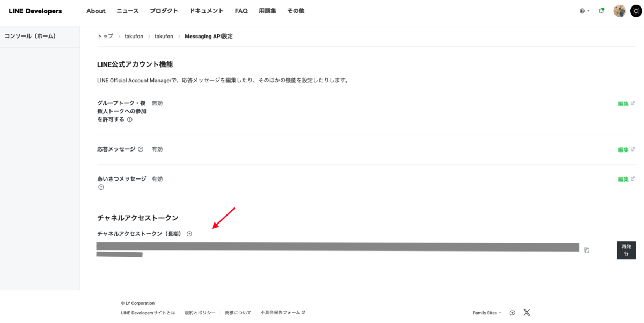644x323 pixels.
Task: Click the help icon under あいさつメッセージ
Action: click(101, 187)
